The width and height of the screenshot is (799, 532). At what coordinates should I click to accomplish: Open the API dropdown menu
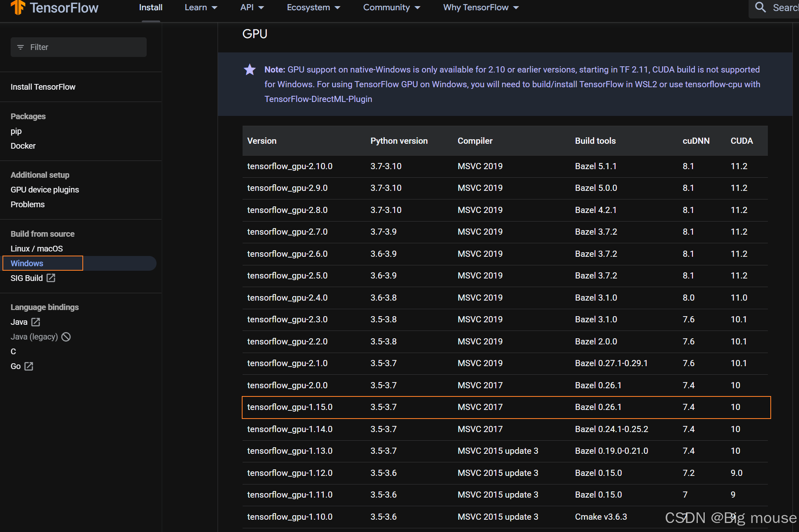pyautogui.click(x=252, y=7)
